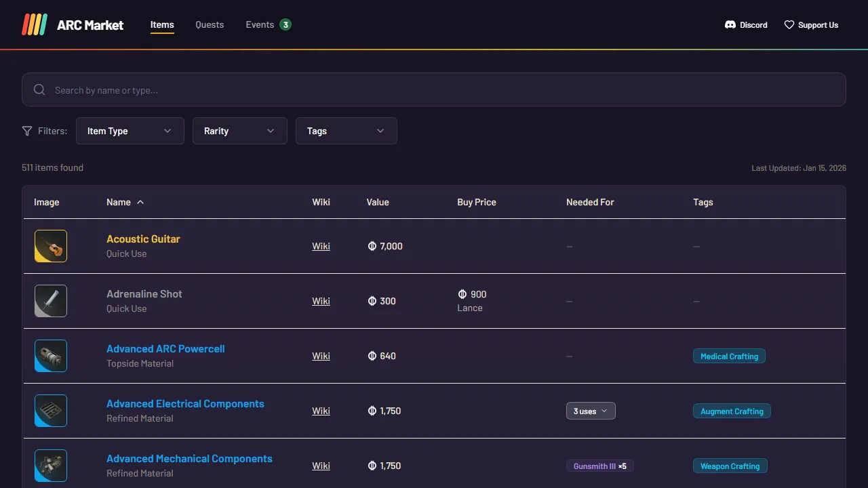
Task: Open the Tags filter dropdown
Action: point(346,131)
